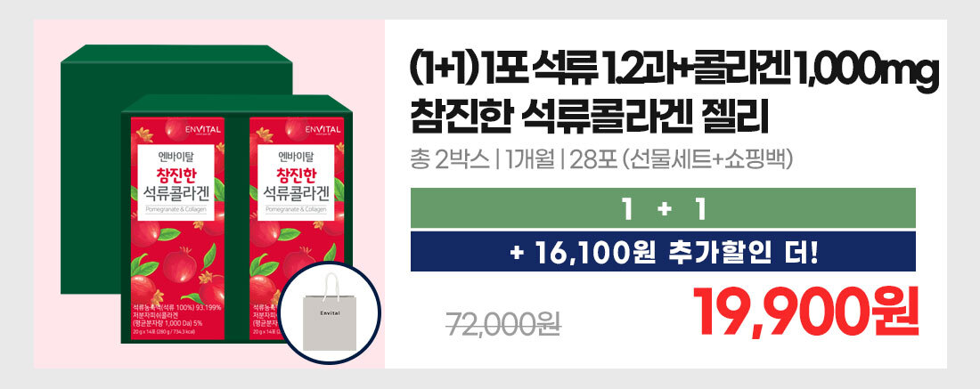This screenshot has height=389, width=980.
Task: Click the navy 16,100원 추가할인 banner
Action: pos(663,252)
